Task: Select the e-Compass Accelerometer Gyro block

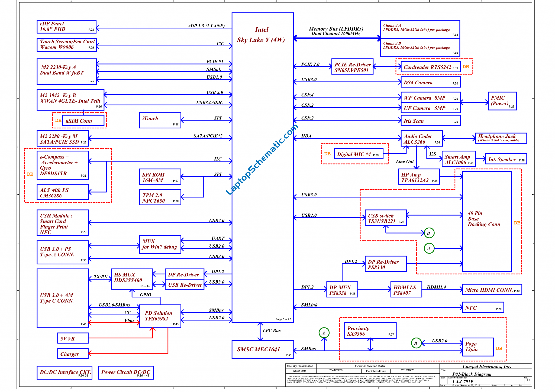Action: tap(63, 165)
